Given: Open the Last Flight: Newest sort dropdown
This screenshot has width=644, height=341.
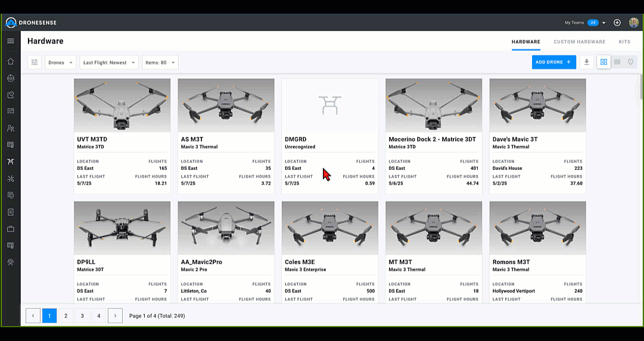Looking at the screenshot, I should [x=109, y=63].
